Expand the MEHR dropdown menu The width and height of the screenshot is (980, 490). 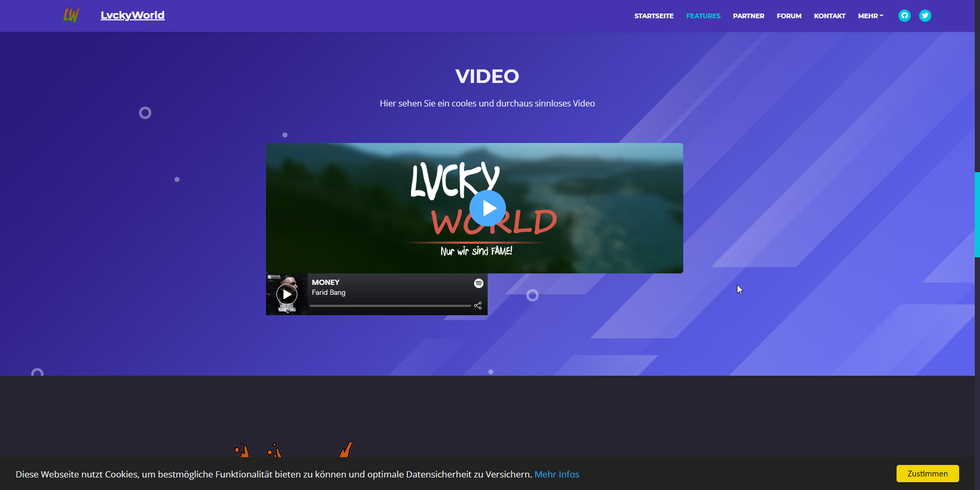click(x=870, y=16)
